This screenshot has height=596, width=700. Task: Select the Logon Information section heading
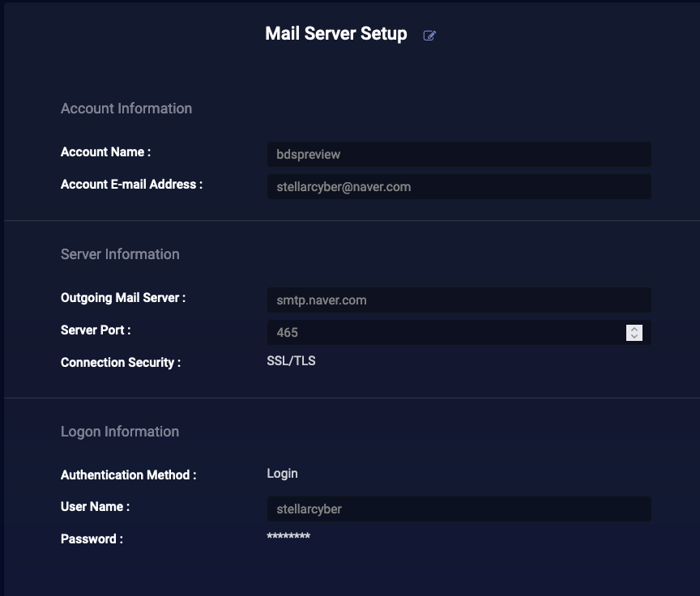click(120, 432)
